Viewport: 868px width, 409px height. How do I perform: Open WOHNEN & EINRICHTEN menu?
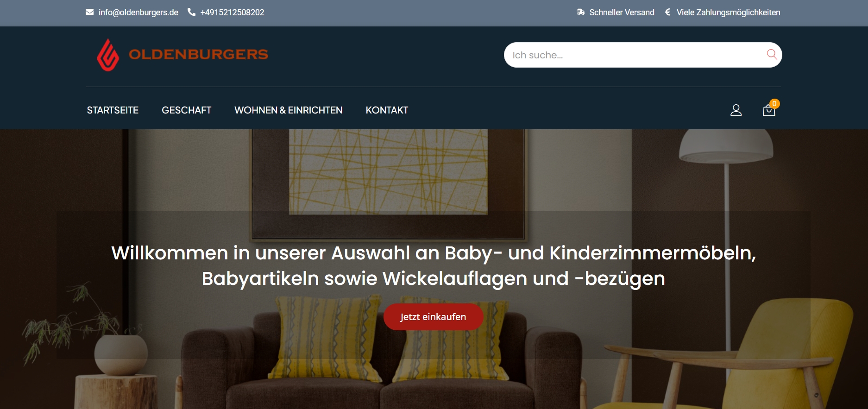point(289,110)
